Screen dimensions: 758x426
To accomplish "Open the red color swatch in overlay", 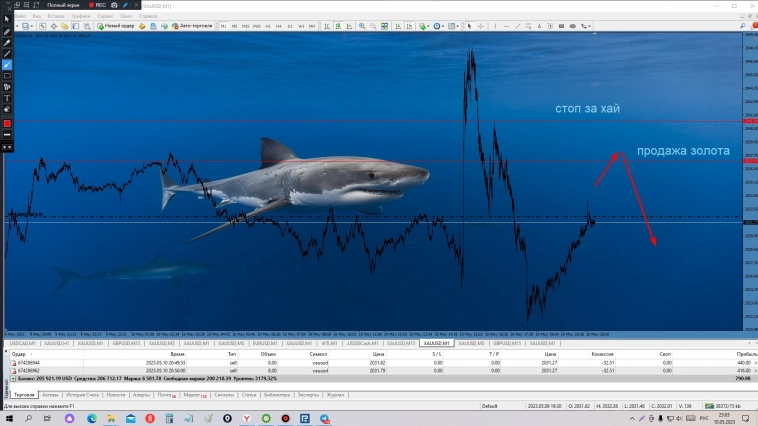I will [8, 123].
